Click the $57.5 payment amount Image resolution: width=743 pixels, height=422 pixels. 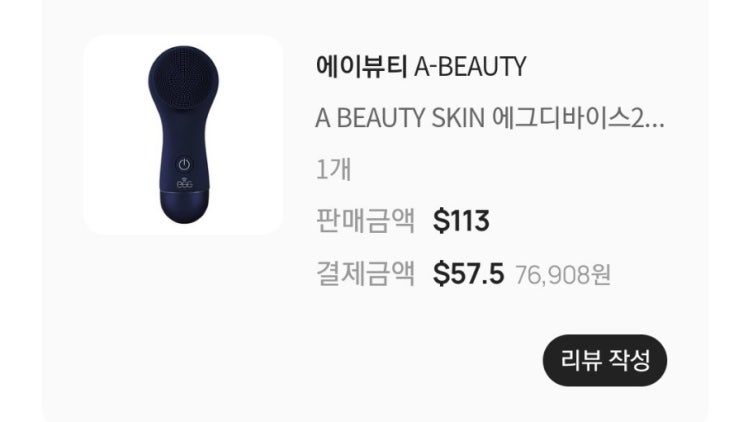tap(468, 274)
